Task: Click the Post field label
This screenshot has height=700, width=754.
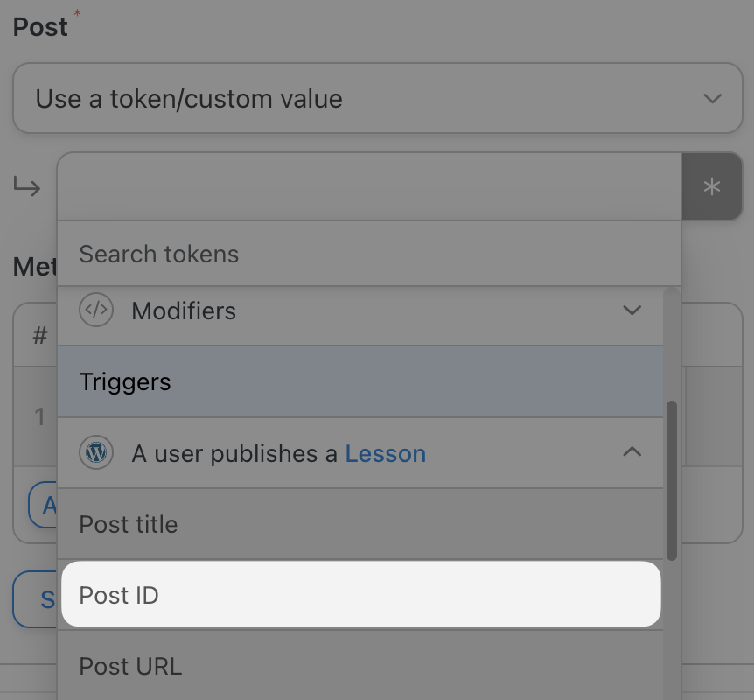Action: pyautogui.click(x=40, y=26)
